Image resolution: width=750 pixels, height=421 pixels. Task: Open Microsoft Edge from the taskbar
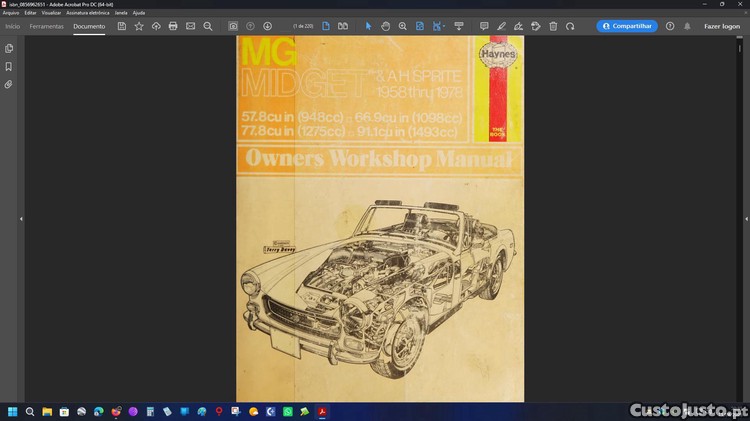(99, 411)
